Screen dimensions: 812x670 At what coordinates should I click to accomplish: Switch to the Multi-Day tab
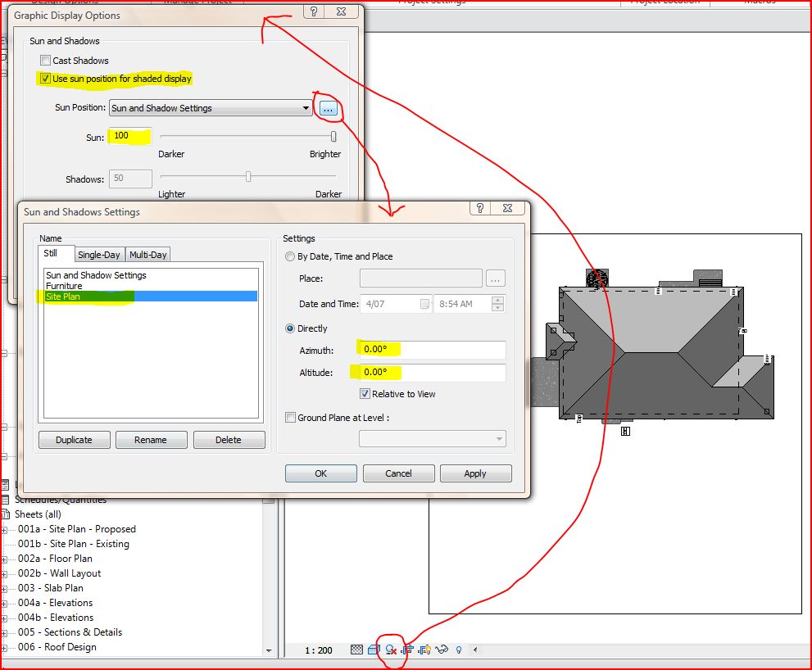tap(148, 255)
